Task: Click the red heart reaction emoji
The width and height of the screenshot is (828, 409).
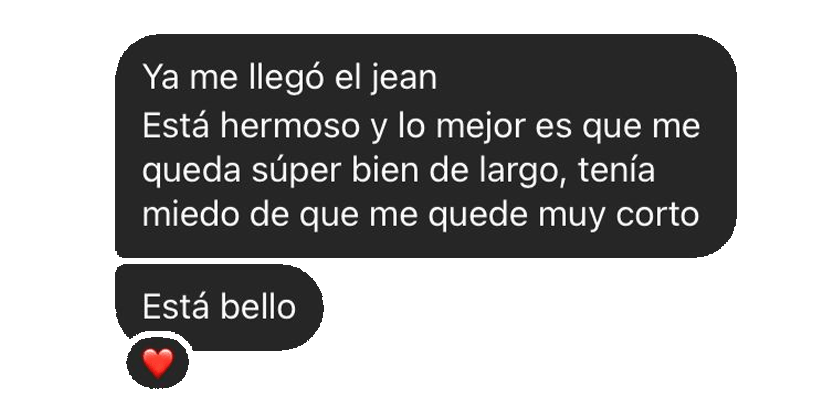Action: tap(158, 364)
